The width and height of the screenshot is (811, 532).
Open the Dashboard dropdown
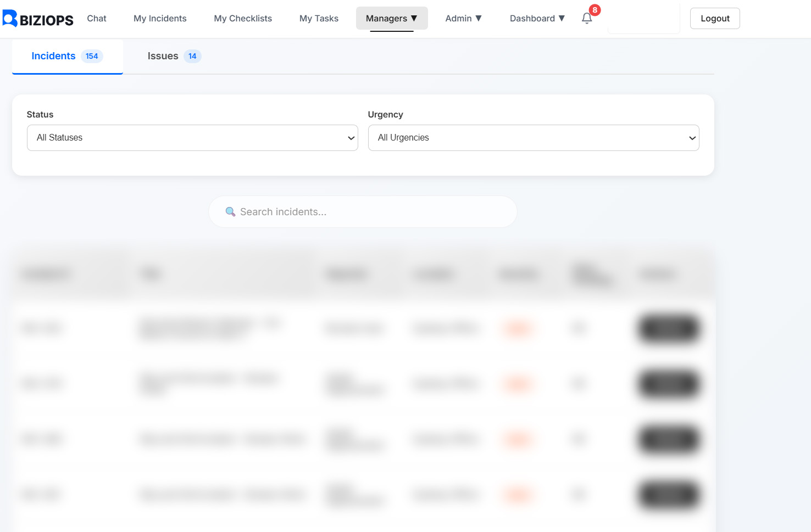[537, 18]
